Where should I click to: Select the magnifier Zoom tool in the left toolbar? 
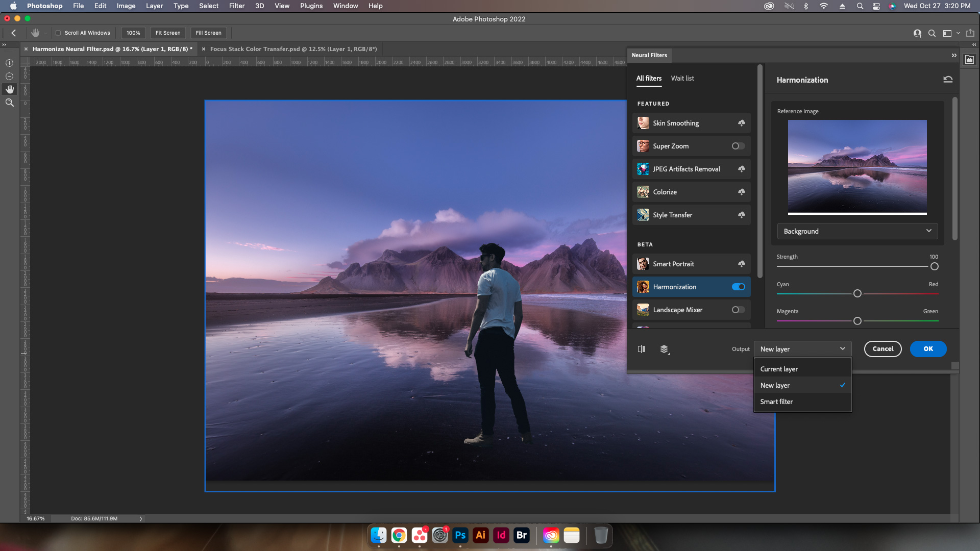pyautogui.click(x=9, y=103)
